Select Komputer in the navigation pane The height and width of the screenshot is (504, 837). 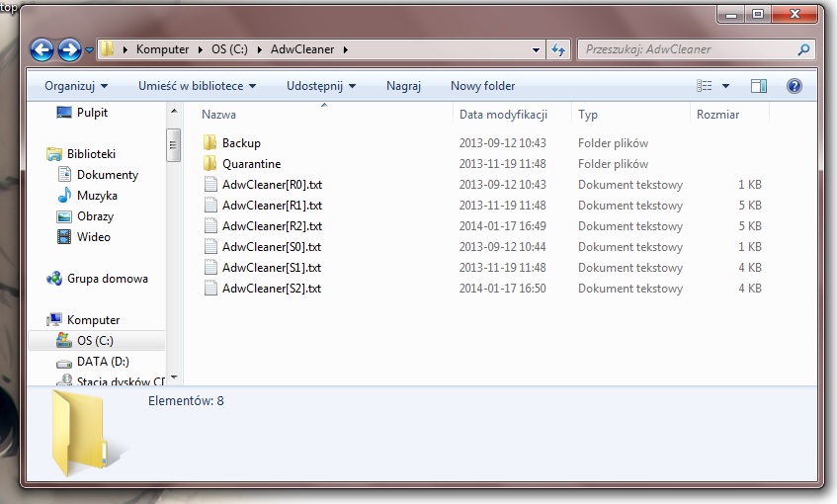point(94,320)
